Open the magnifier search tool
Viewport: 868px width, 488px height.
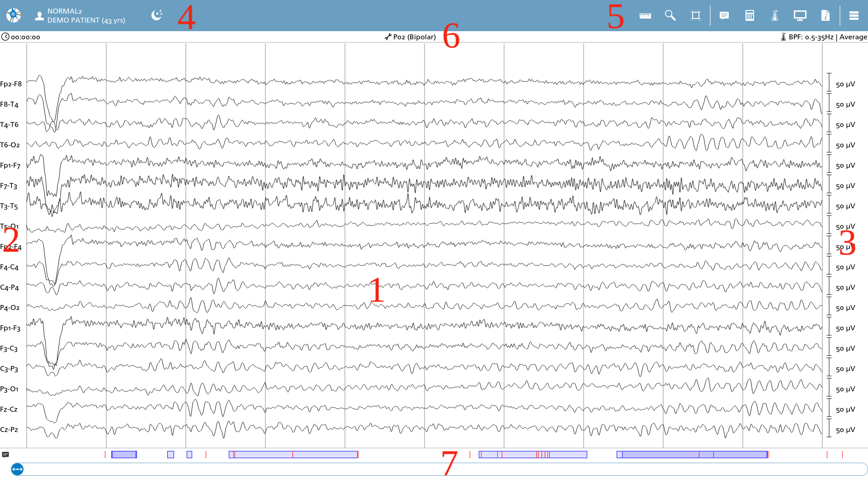670,16
